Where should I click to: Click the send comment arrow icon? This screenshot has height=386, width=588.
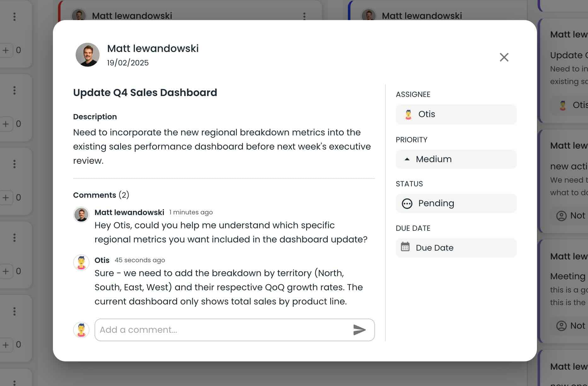(x=359, y=330)
